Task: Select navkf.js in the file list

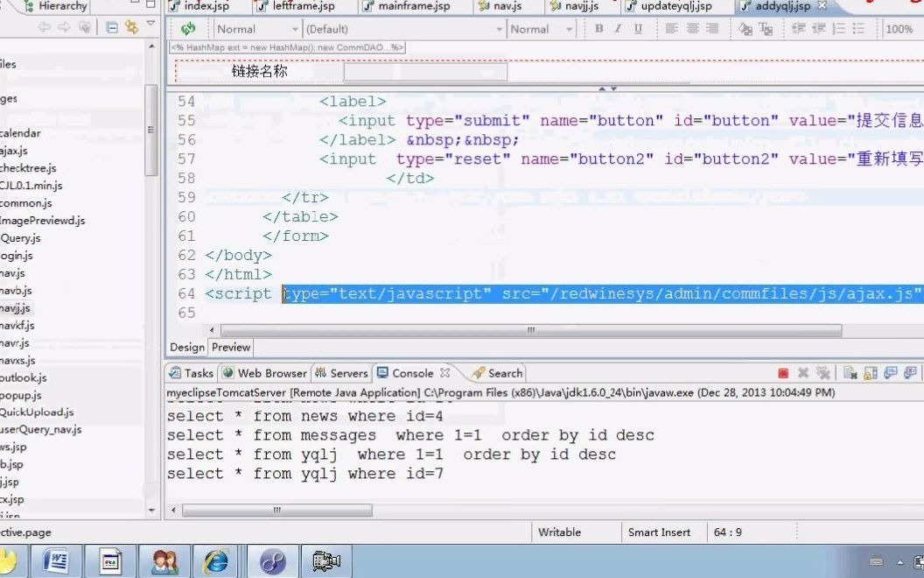Action: point(19,325)
